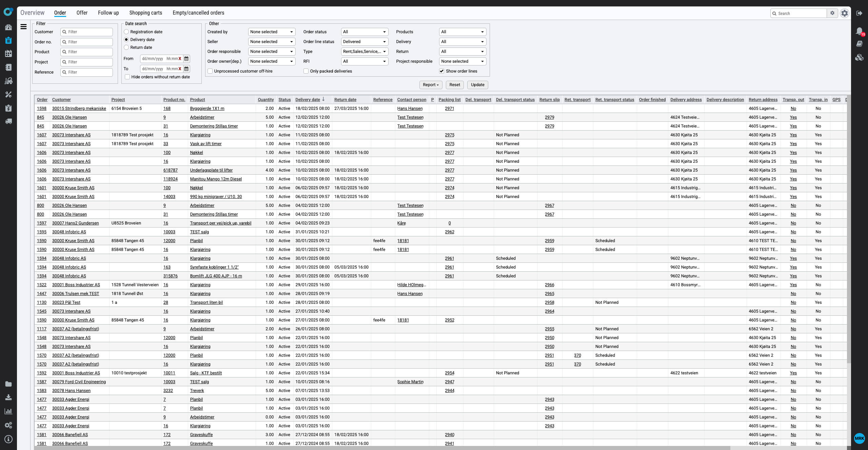This screenshot has width=868, height=450.
Task: Switch to the Shopping carts tab
Action: click(146, 13)
